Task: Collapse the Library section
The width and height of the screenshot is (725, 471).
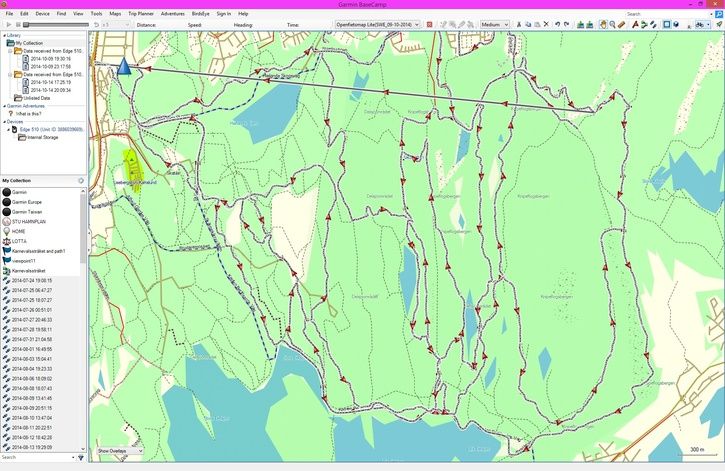Action: click(x=5, y=35)
